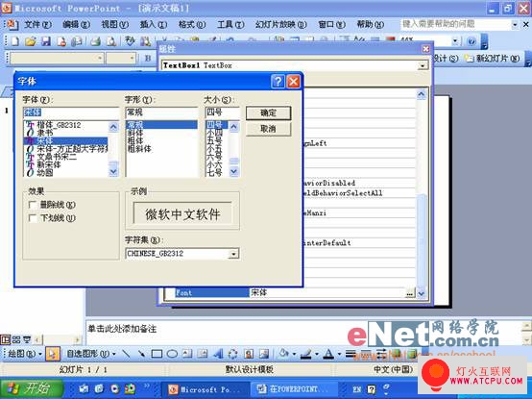This screenshot has width=532, height=399.
Task: Click the 大小 size input field
Action: tap(222, 112)
